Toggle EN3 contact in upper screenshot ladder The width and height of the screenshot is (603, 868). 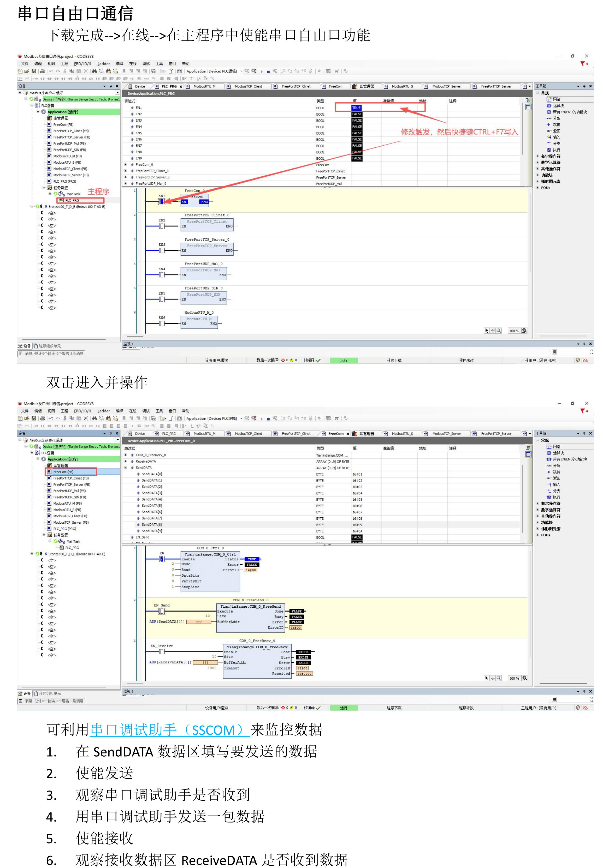pyautogui.click(x=162, y=250)
